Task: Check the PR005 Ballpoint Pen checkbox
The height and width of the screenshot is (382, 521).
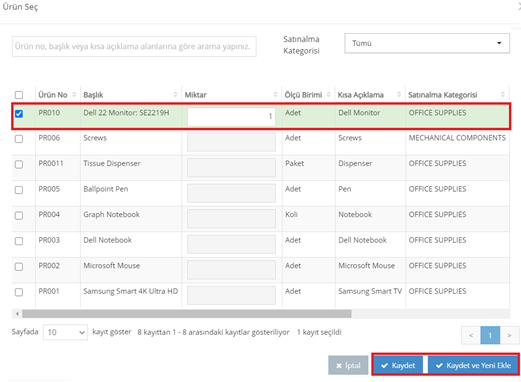Action: click(19, 190)
